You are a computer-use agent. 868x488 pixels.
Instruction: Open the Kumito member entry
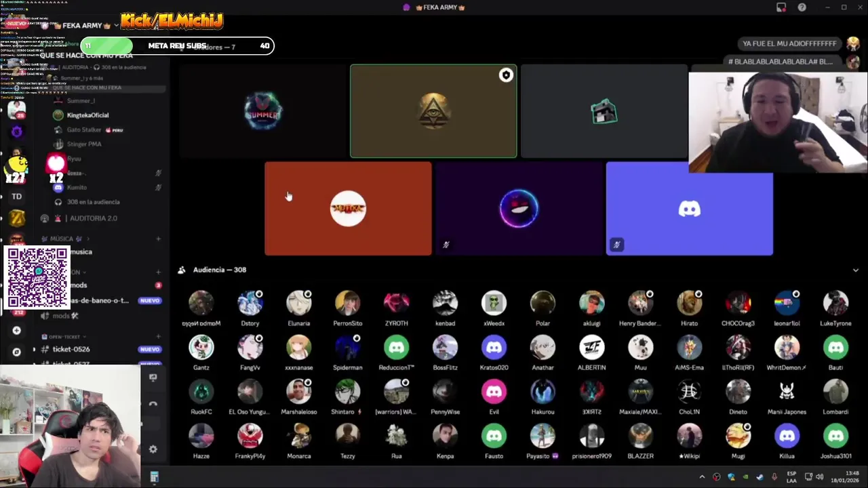[77, 187]
